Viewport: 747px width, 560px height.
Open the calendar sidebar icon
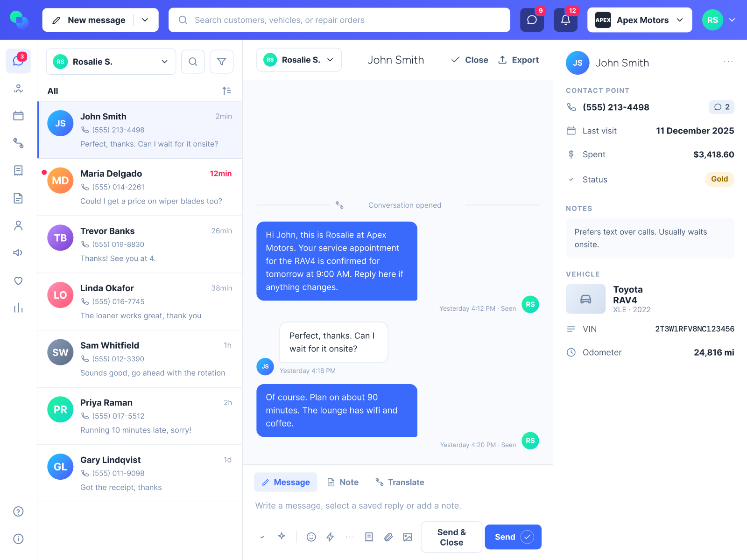click(x=18, y=116)
